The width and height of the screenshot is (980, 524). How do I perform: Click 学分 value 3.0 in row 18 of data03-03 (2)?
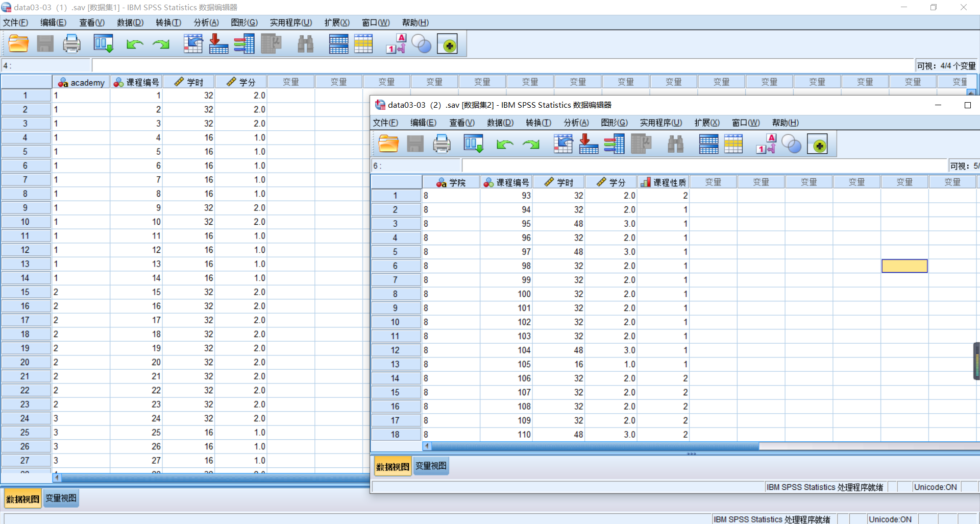pos(611,434)
